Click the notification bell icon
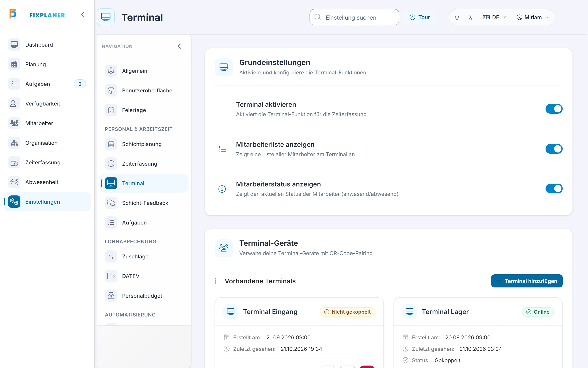This screenshot has width=588, height=368. point(457,17)
